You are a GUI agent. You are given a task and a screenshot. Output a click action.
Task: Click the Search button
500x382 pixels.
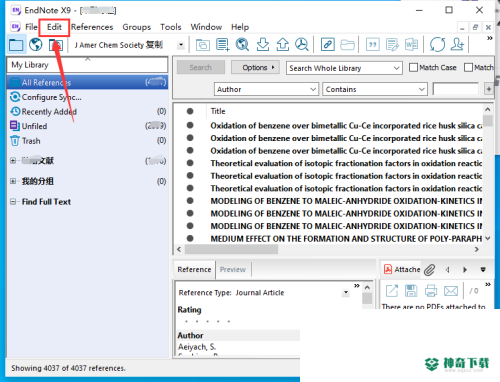(x=201, y=67)
